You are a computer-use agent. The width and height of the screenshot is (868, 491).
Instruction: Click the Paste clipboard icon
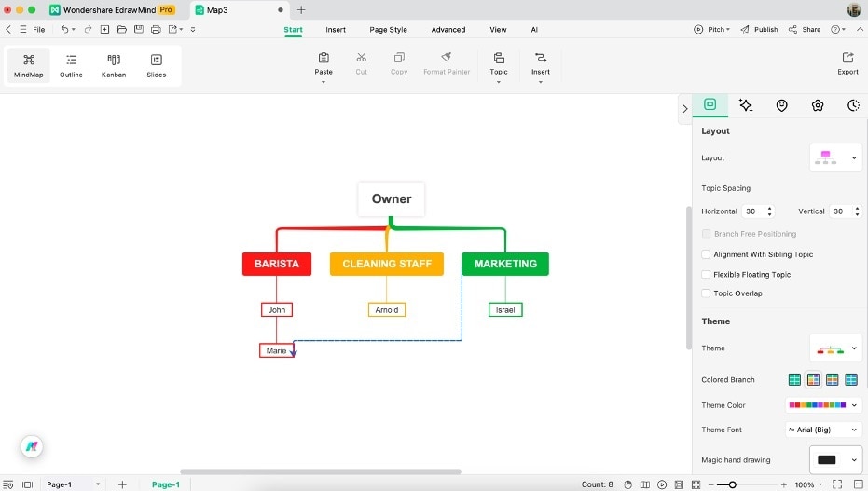(x=324, y=58)
